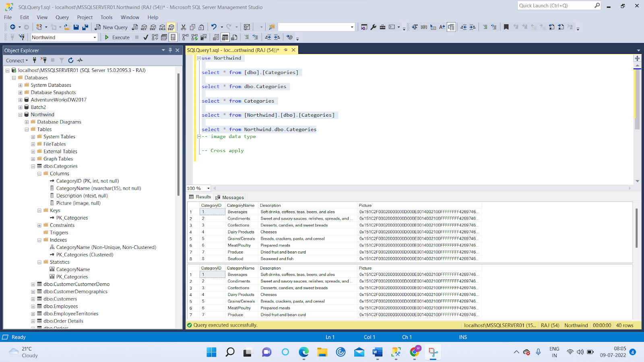Toggle a bookmark on current line

pyautogui.click(x=506, y=27)
